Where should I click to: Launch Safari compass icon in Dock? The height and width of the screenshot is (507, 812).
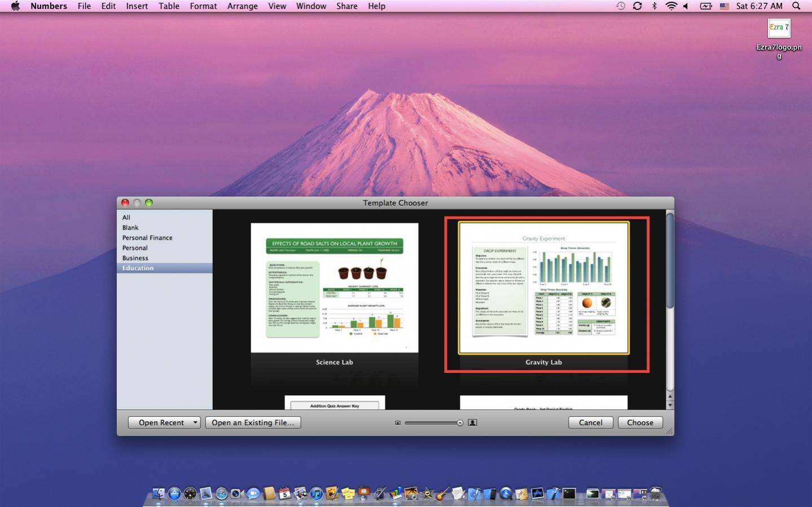pyautogui.click(x=221, y=494)
